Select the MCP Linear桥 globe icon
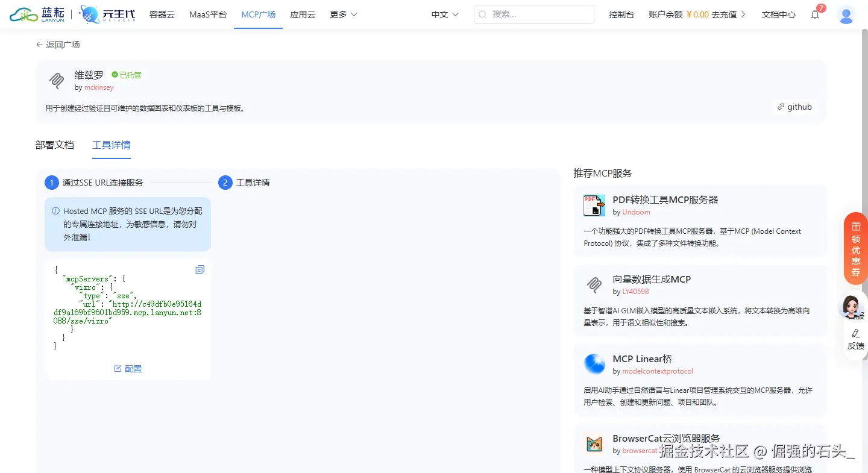The height and width of the screenshot is (473, 868). 594,365
